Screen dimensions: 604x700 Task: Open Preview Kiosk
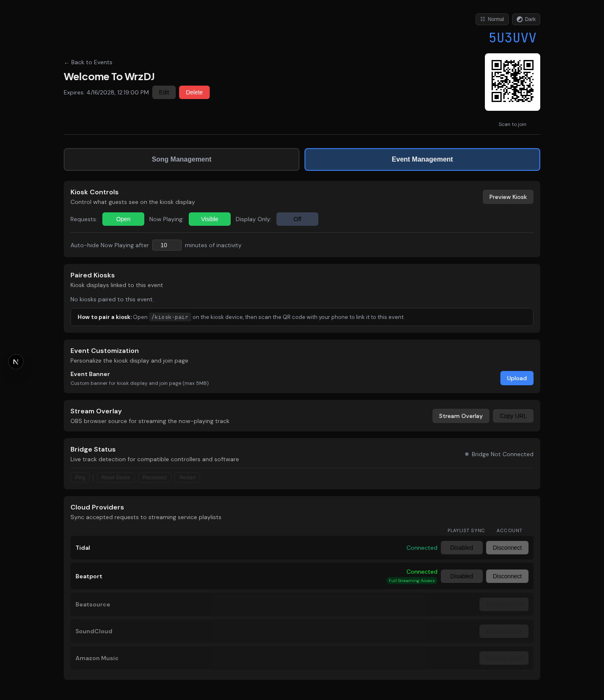(x=508, y=197)
